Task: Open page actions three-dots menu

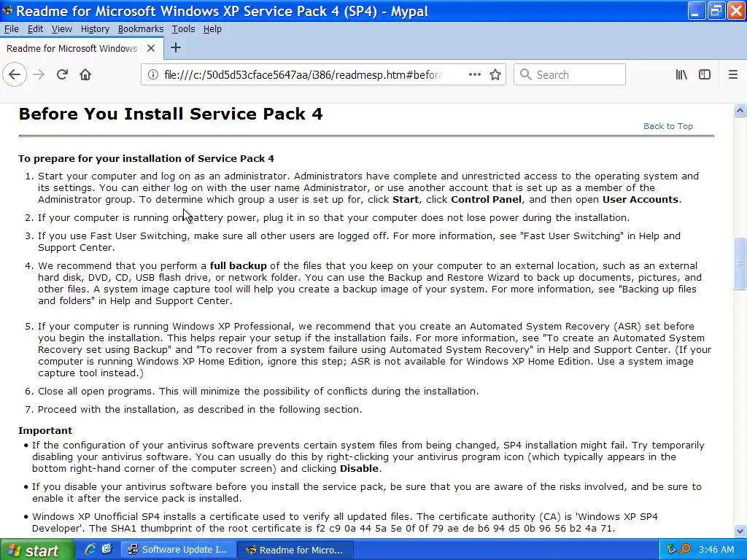Action: (474, 75)
